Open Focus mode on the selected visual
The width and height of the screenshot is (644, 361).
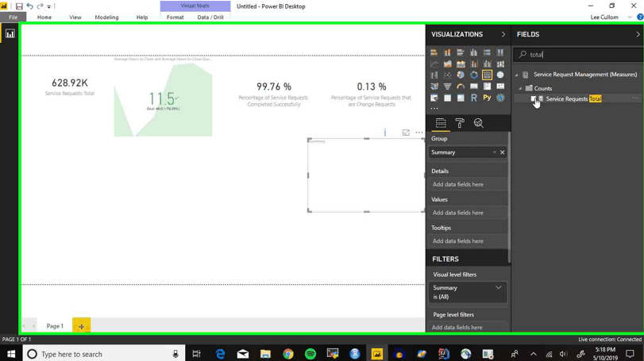(x=406, y=132)
